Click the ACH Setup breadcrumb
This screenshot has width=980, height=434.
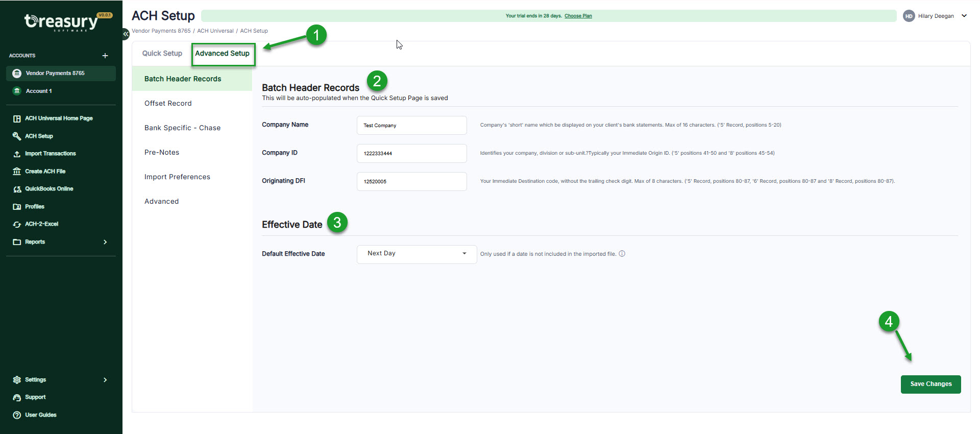click(x=254, y=31)
